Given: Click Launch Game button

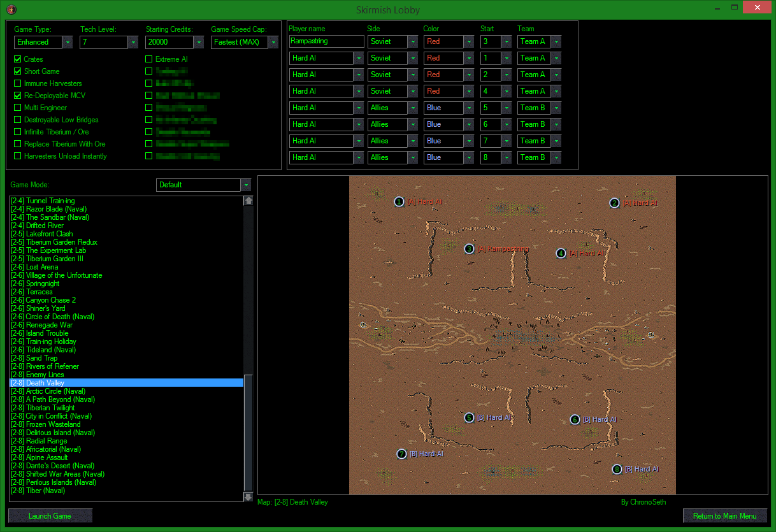Looking at the screenshot, I should (x=50, y=515).
